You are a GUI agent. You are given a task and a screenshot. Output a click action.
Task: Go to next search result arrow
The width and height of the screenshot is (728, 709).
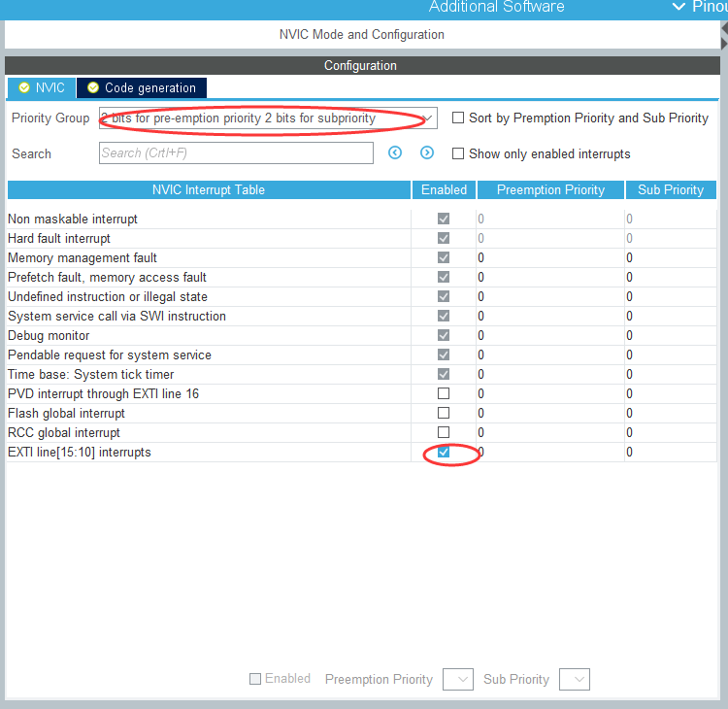[427, 152]
